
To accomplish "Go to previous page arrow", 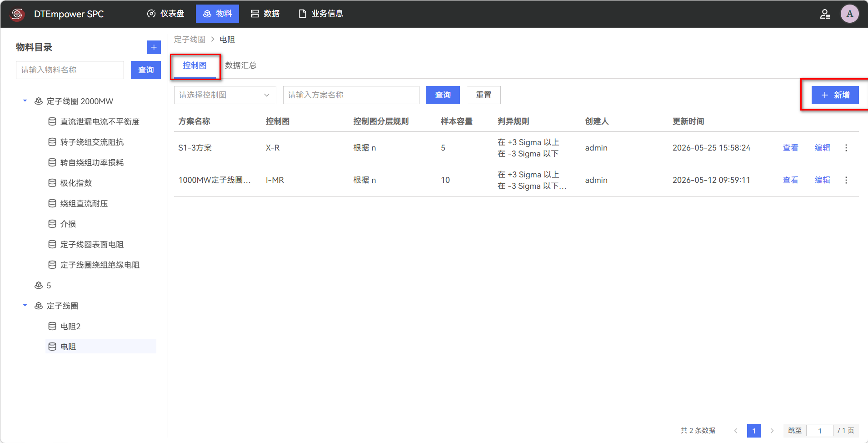I will pos(736,431).
